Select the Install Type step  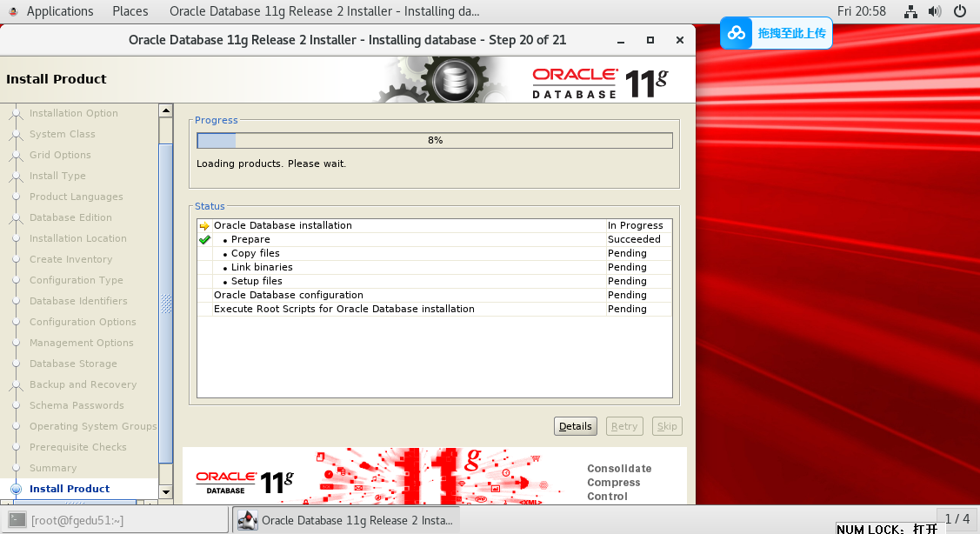[x=57, y=176]
